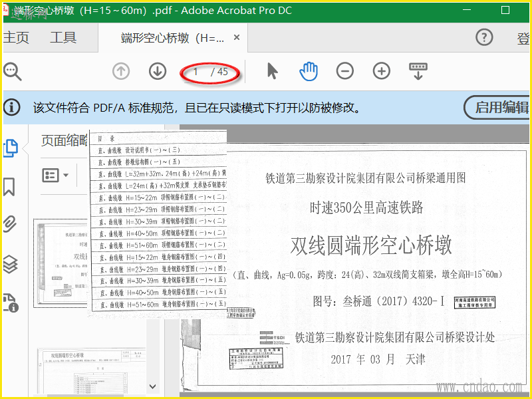The image size is (532, 399).
Task: Click the H=51~60m 墩身钢筋布置图 row
Action: [159, 305]
